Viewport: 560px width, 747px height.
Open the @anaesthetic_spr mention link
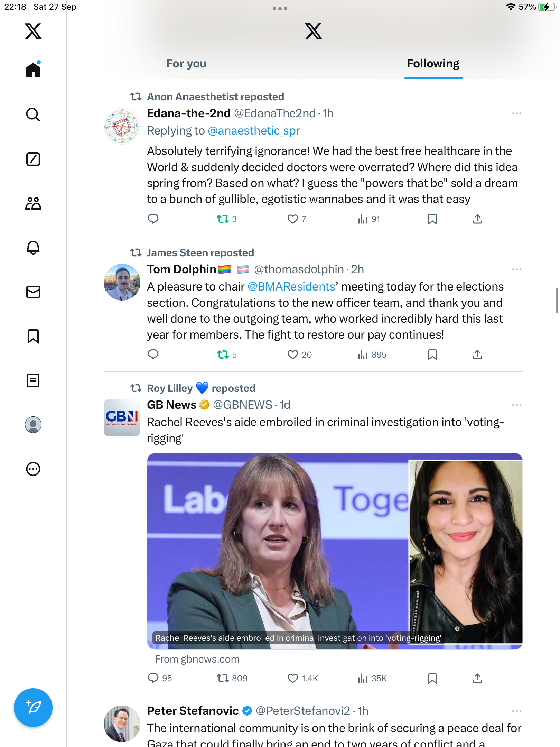pyautogui.click(x=254, y=131)
